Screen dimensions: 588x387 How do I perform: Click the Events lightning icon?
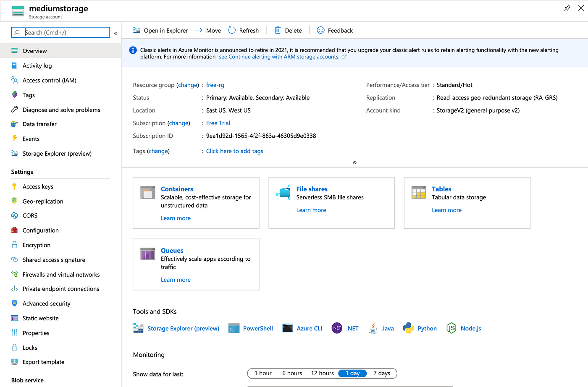(x=15, y=139)
